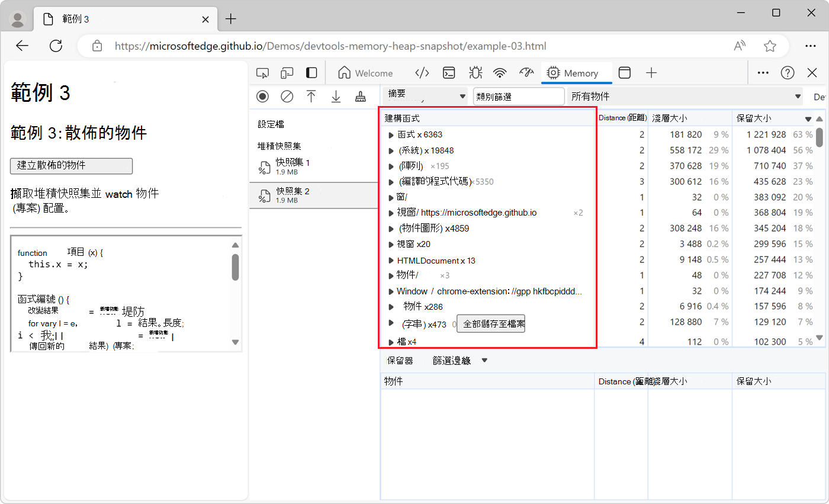The height and width of the screenshot is (504, 829).
Task: Expand the (編譯的程式代碼) row
Action: (x=391, y=182)
